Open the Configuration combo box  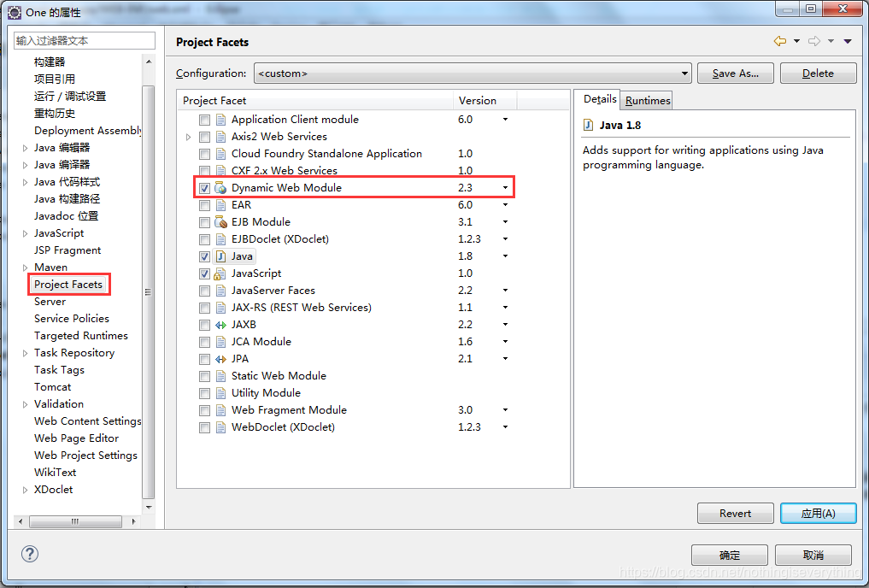(473, 73)
